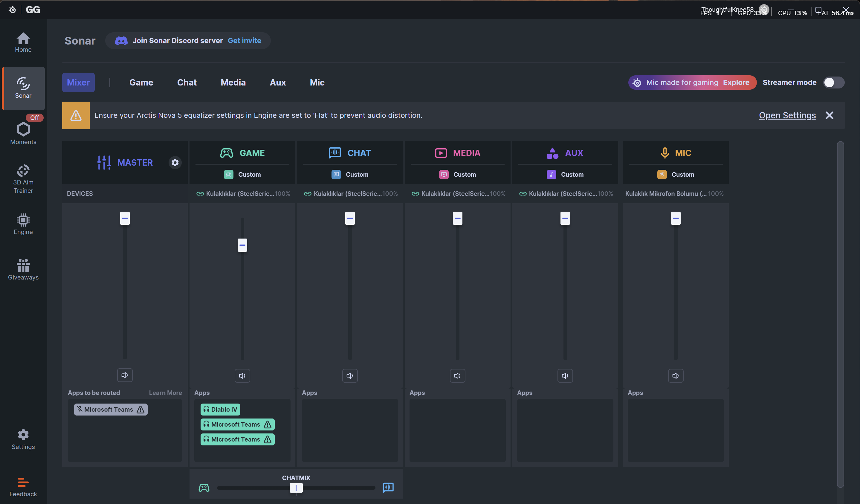Open Settings from the equalizer warning

(787, 115)
